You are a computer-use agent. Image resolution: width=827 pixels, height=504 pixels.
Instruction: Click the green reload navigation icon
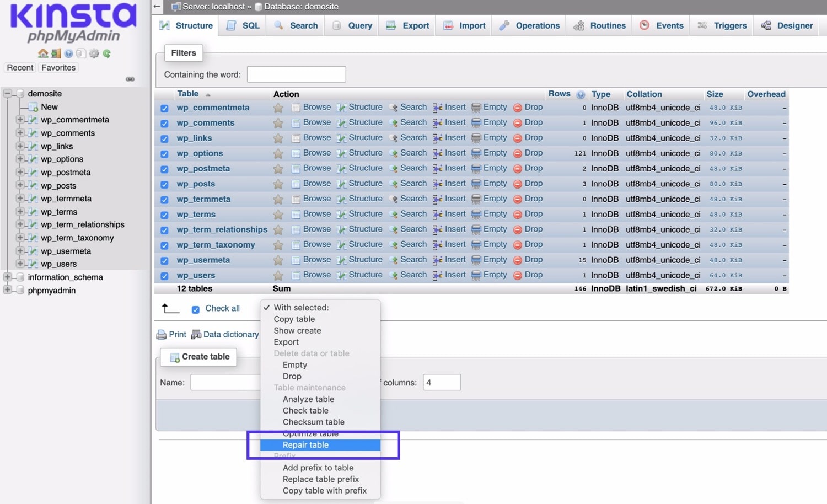[106, 53]
